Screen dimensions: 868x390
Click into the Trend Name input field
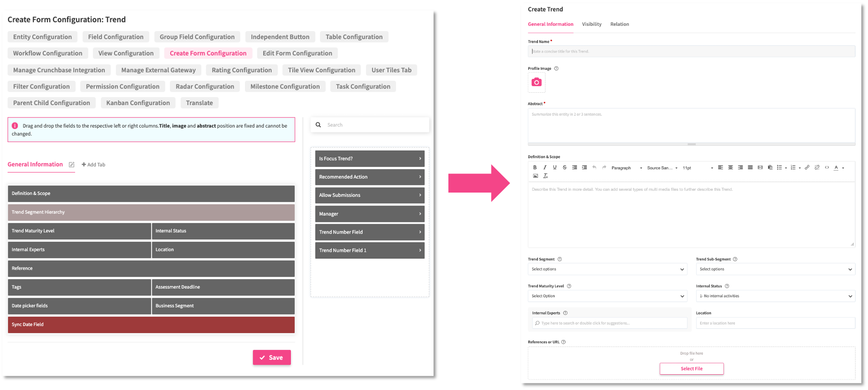coord(691,52)
